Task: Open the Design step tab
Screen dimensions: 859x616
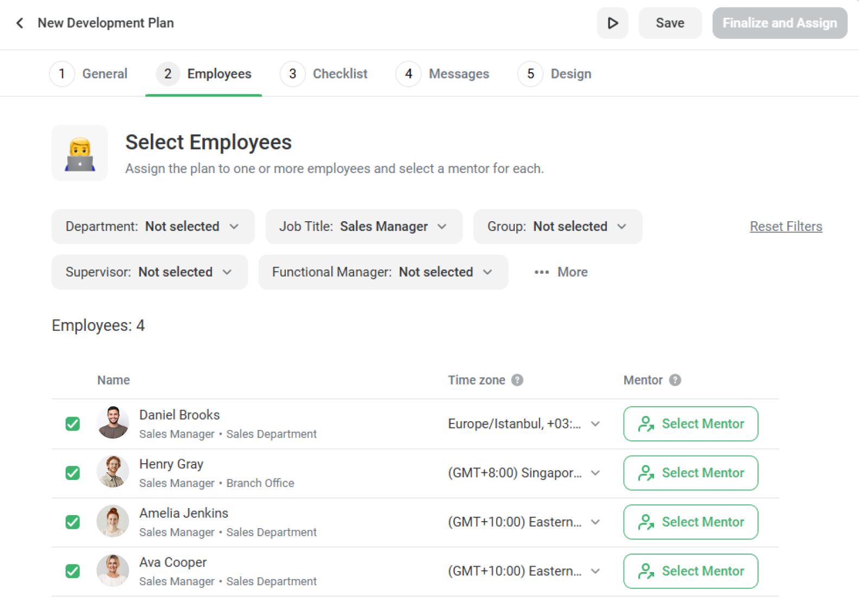Action: [555, 74]
